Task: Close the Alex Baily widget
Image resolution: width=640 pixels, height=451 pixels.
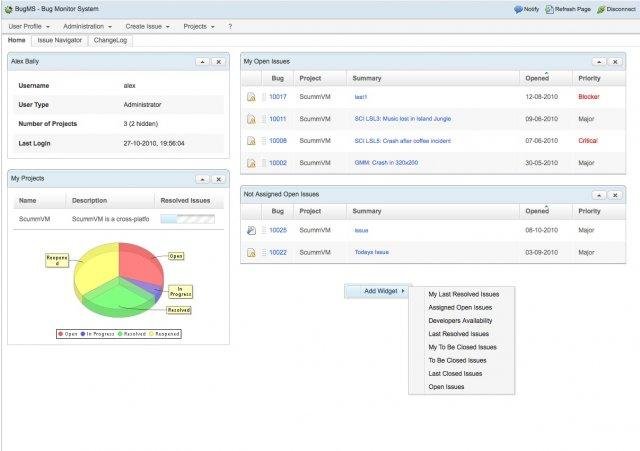Action: point(218,62)
